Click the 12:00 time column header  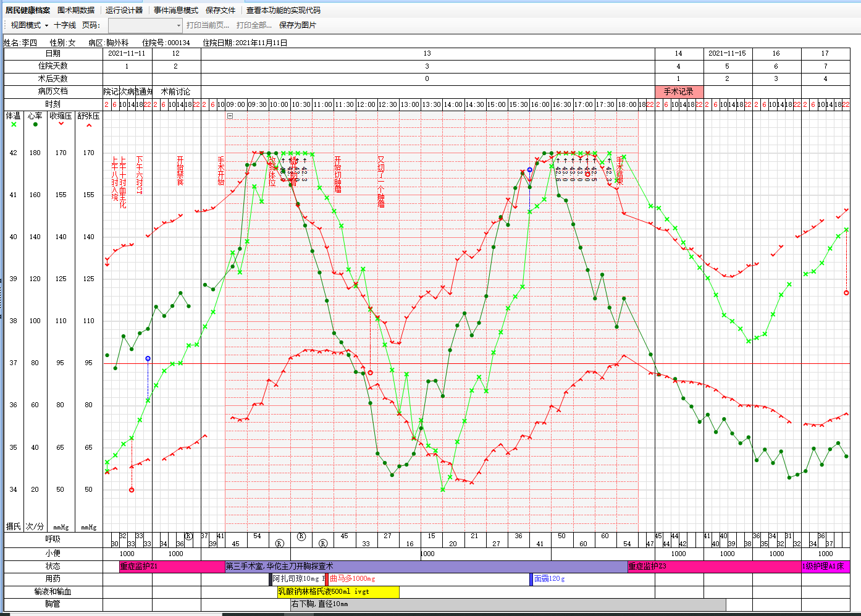point(366,105)
